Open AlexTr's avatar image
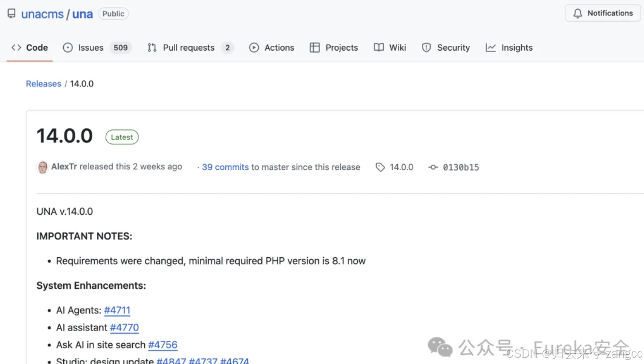The width and height of the screenshot is (644, 364). 42,167
